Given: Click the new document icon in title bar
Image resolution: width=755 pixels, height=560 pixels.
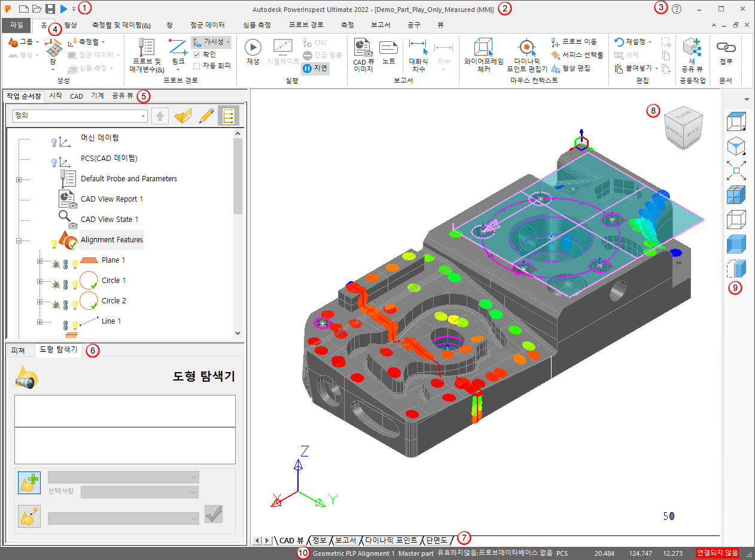Looking at the screenshot, I should [24, 9].
